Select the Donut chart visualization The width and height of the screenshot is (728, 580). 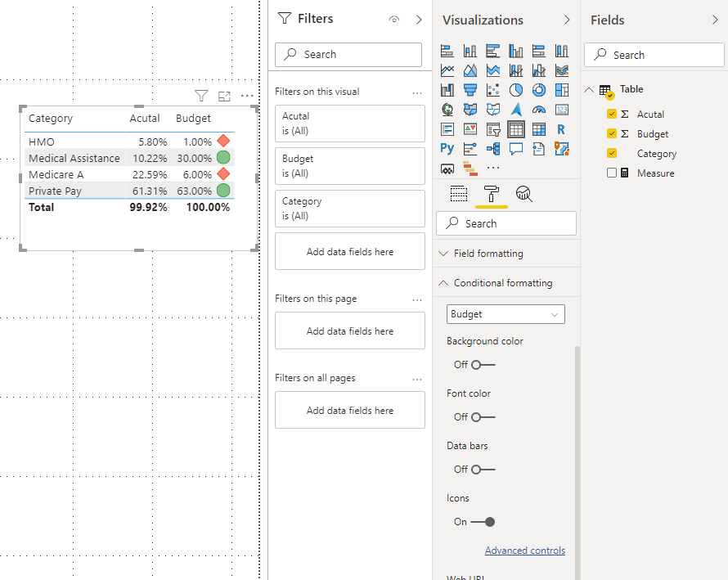[538, 90]
